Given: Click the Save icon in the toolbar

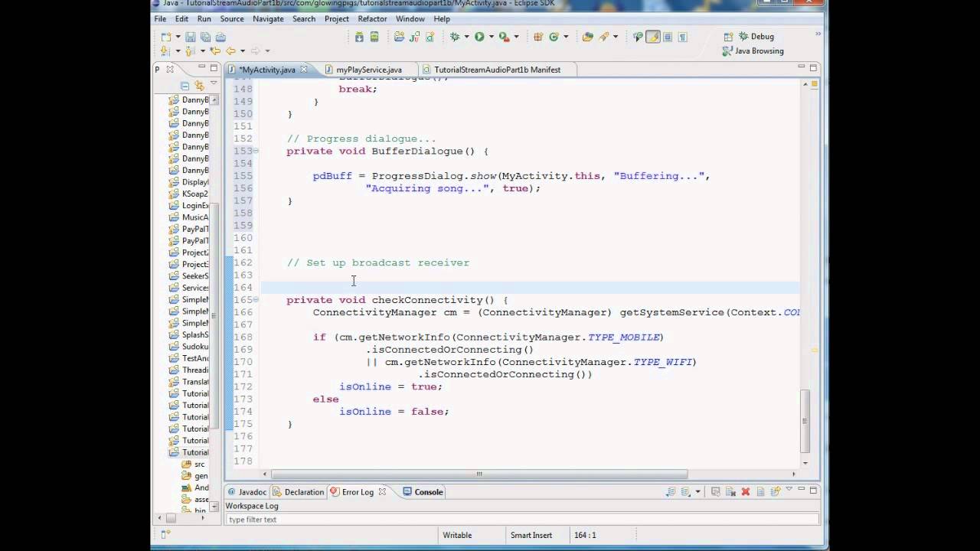Looking at the screenshot, I should [191, 37].
